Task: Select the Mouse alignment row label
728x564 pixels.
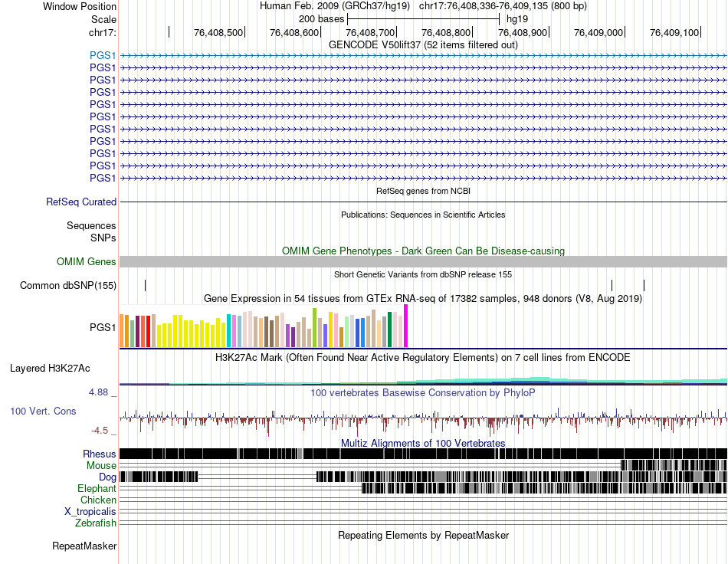Action: (x=101, y=466)
